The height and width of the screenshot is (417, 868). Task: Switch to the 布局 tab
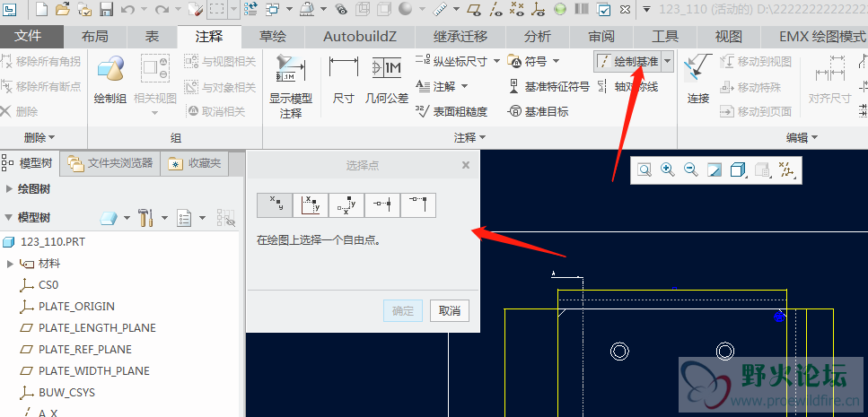click(94, 37)
